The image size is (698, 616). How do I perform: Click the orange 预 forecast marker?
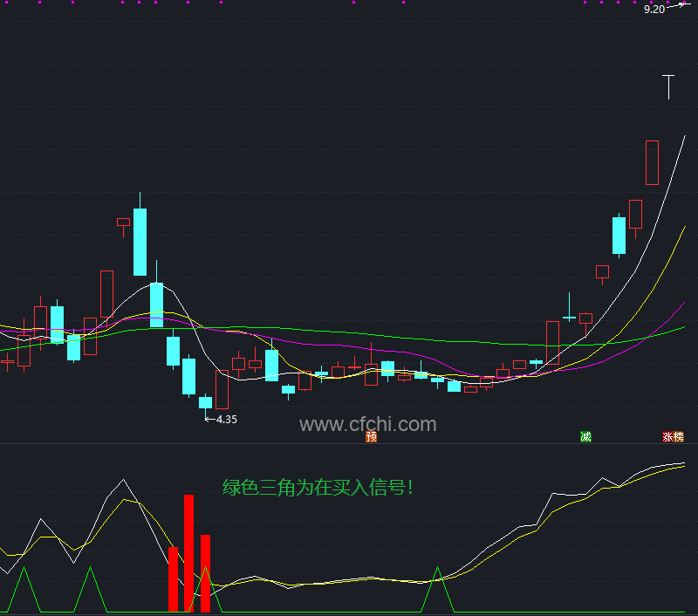[x=372, y=436]
